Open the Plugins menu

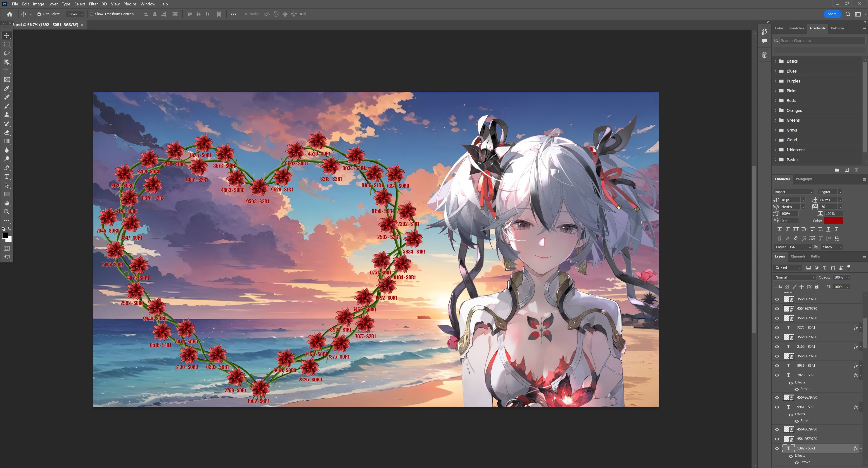[x=130, y=4]
